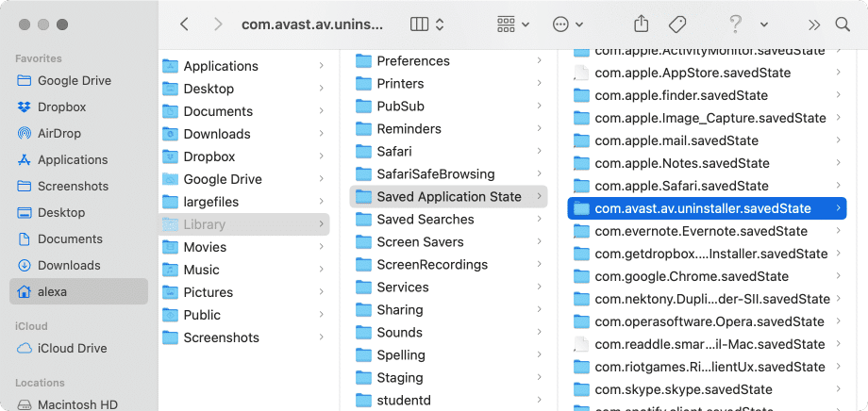This screenshot has width=868, height=411.
Task: Select Desktop in Favorites sidebar
Action: pos(78,212)
